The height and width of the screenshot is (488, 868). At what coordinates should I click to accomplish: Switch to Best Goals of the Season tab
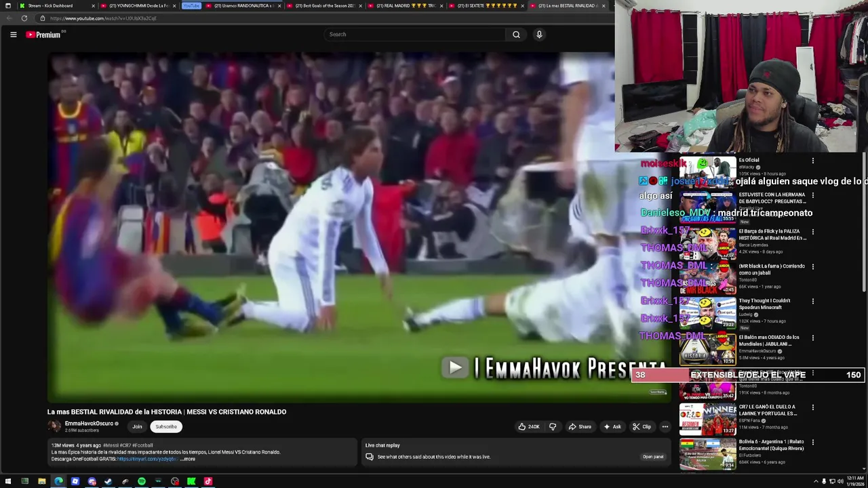coord(324,5)
